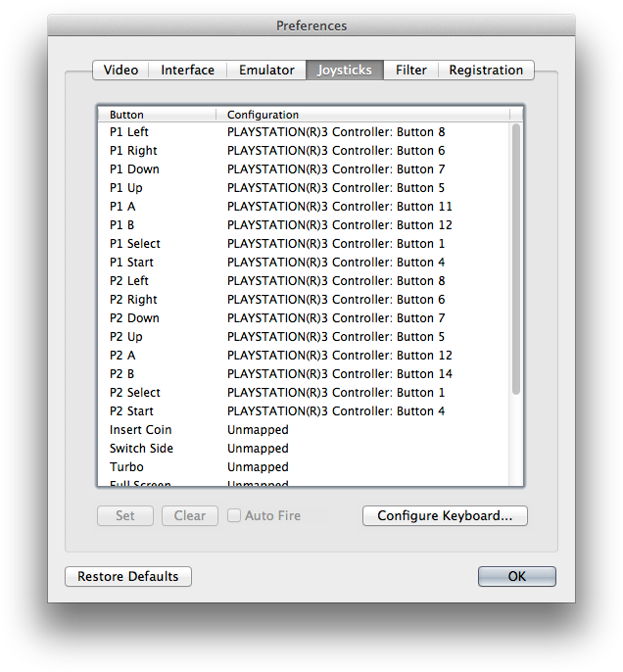Select the P2 B row
623x672 pixels.
304,374
